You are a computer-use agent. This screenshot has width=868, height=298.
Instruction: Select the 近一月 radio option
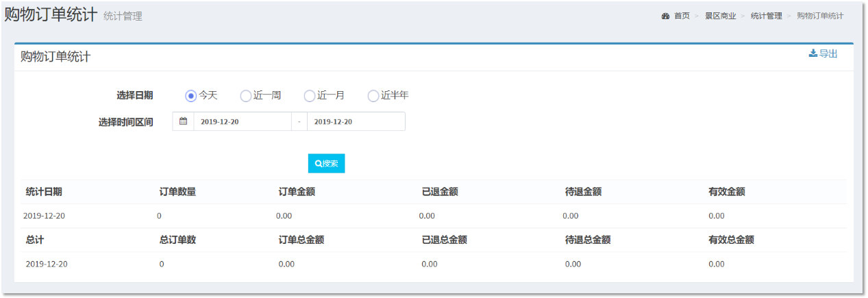(310, 96)
